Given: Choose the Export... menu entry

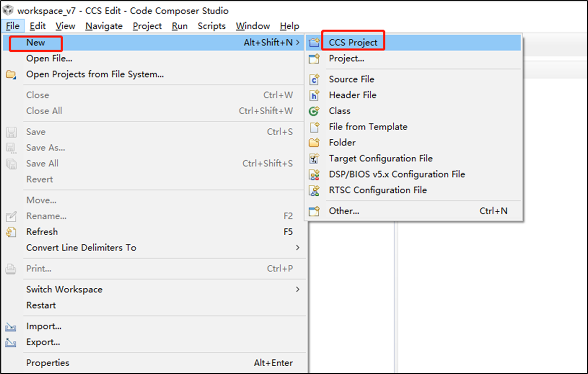Looking at the screenshot, I should point(154,342).
